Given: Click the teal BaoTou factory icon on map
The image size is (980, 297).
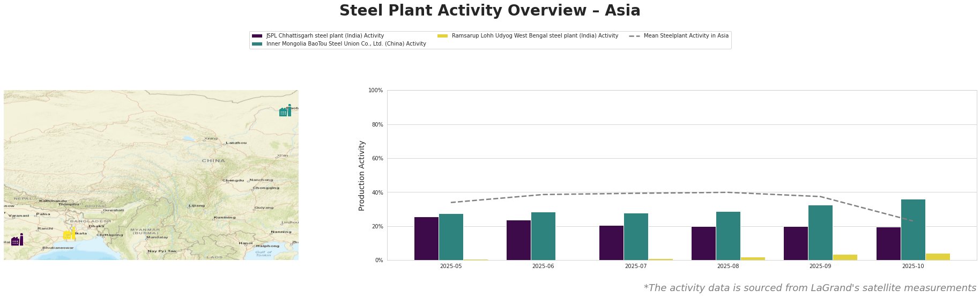Looking at the screenshot, I should (285, 111).
